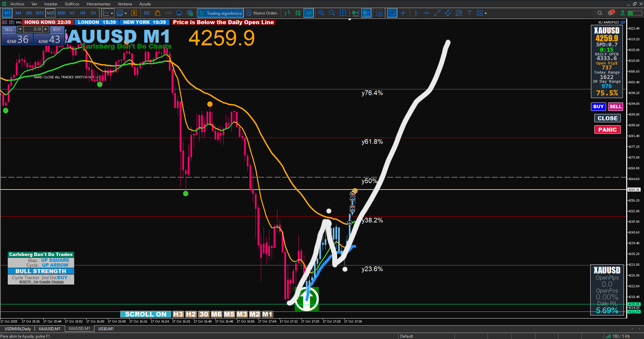The height and width of the screenshot is (339, 644).
Task: Open the Archivo menu
Action: click(x=17, y=4)
